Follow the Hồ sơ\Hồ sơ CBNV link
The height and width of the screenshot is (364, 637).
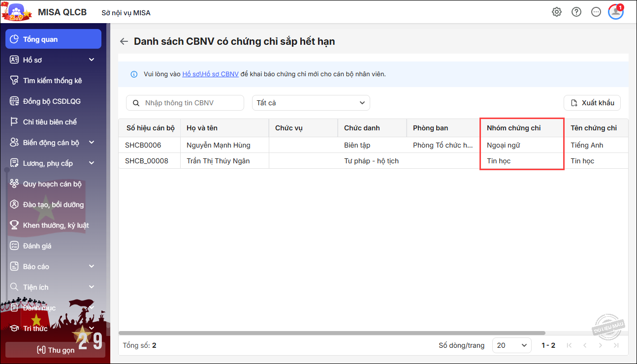pos(210,74)
